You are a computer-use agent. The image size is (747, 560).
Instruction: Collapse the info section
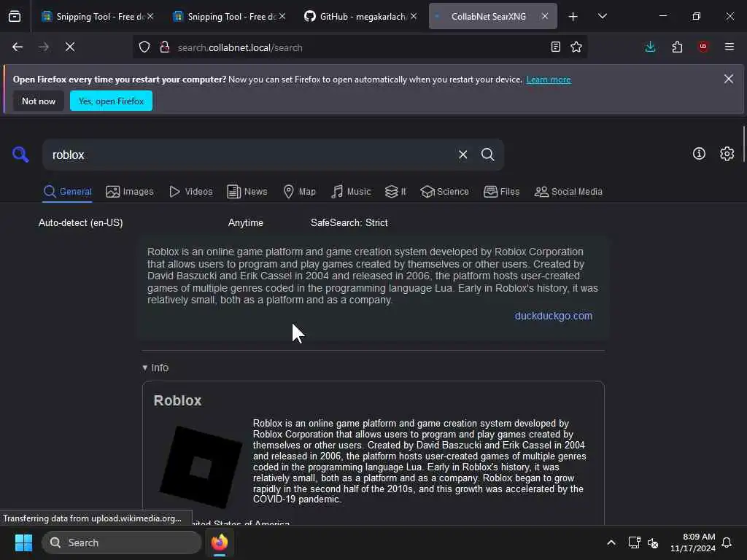pyautogui.click(x=155, y=367)
